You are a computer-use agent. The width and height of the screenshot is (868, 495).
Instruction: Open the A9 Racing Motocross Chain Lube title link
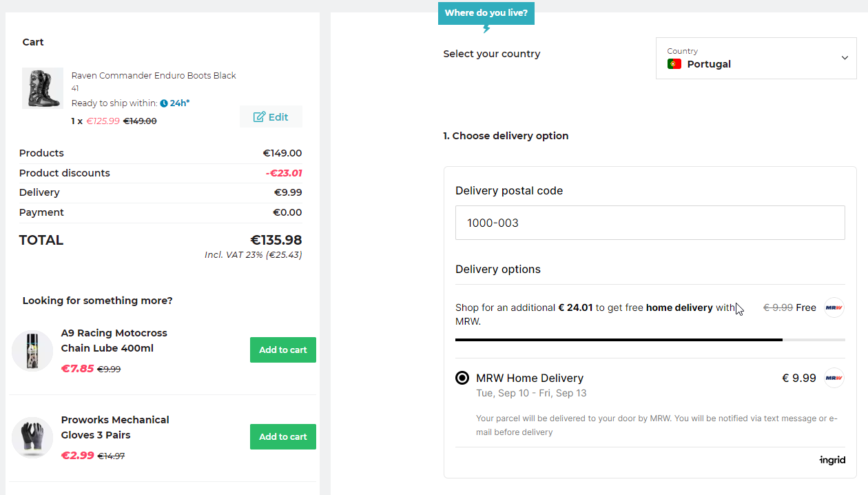114,341
